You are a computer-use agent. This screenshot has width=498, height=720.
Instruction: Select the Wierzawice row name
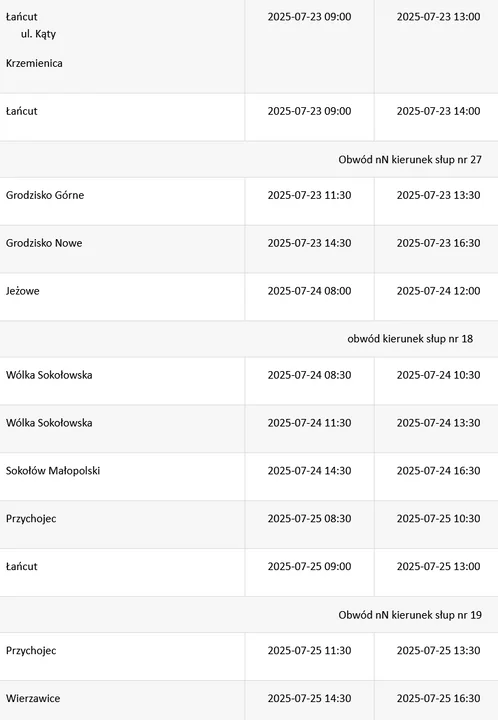coord(33,698)
